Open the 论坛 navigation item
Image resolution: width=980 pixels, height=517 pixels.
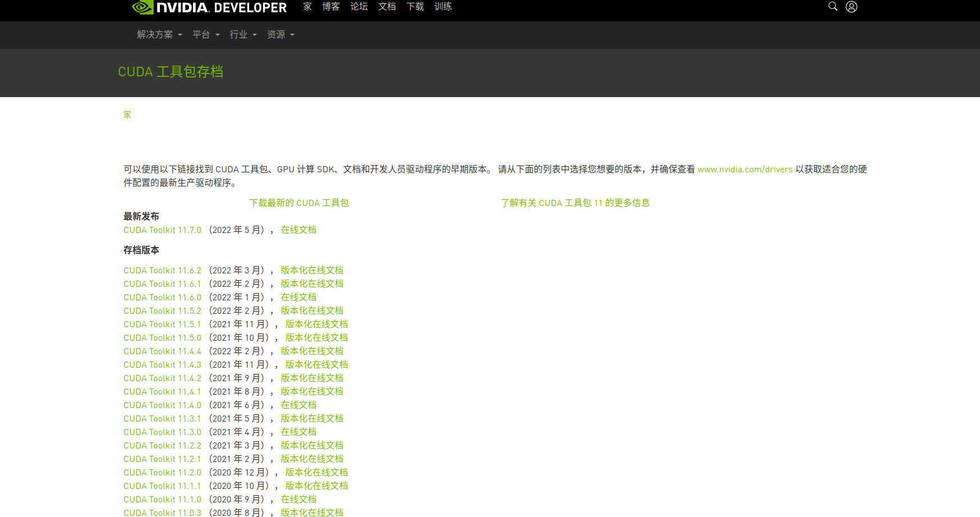tap(358, 7)
